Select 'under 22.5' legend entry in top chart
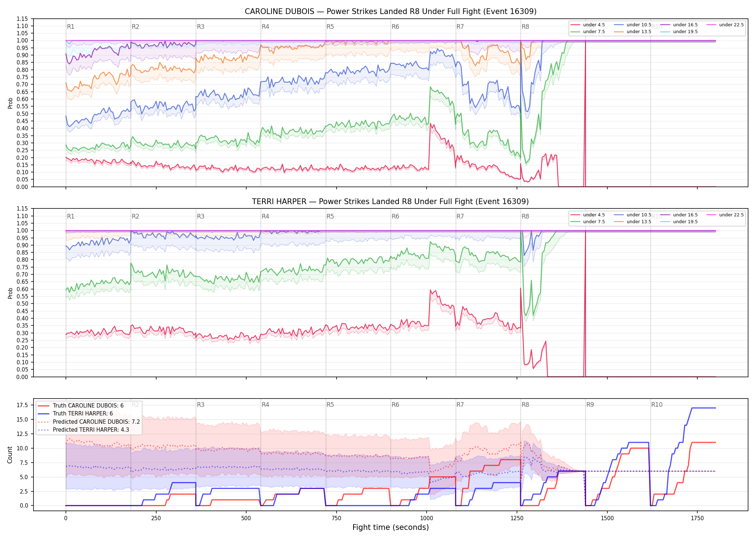756x540 pixels. click(725, 25)
